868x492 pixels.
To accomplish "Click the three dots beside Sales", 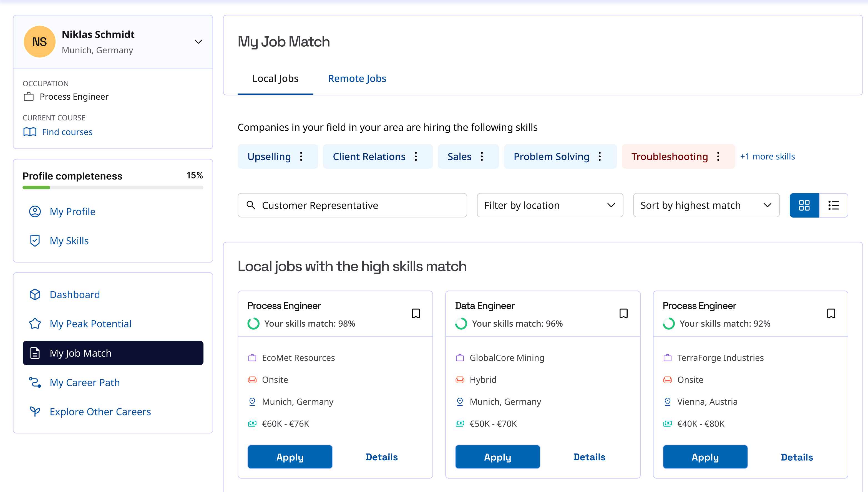I will click(x=482, y=157).
